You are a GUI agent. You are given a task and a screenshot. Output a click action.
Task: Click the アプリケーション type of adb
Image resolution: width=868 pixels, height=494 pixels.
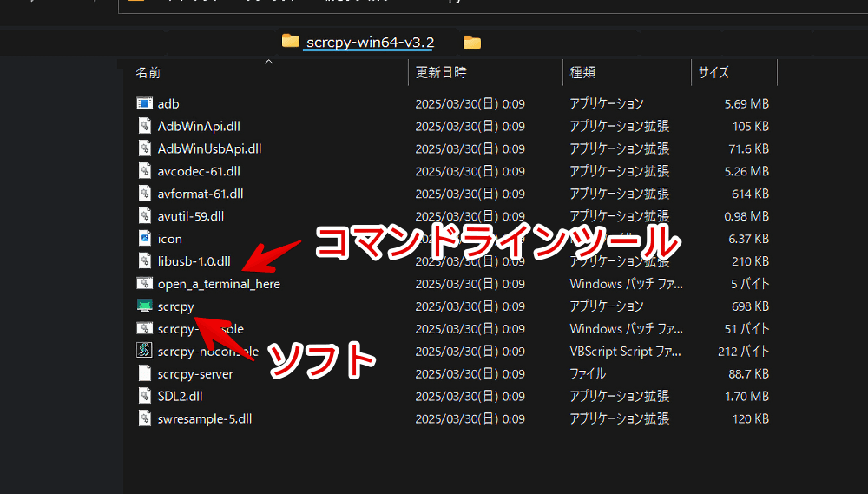coord(606,103)
